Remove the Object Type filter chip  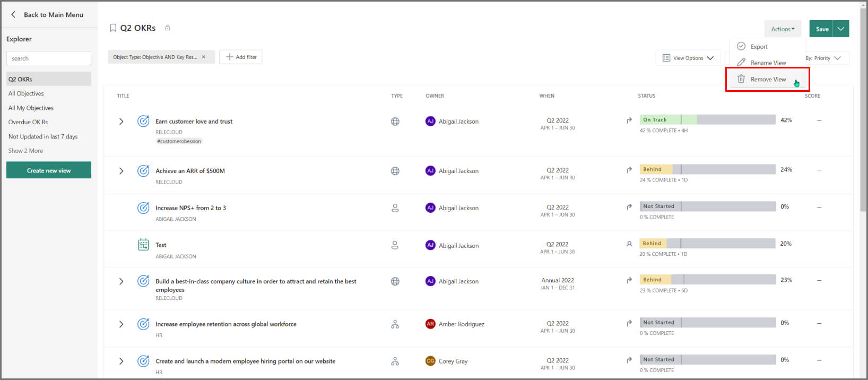point(203,57)
